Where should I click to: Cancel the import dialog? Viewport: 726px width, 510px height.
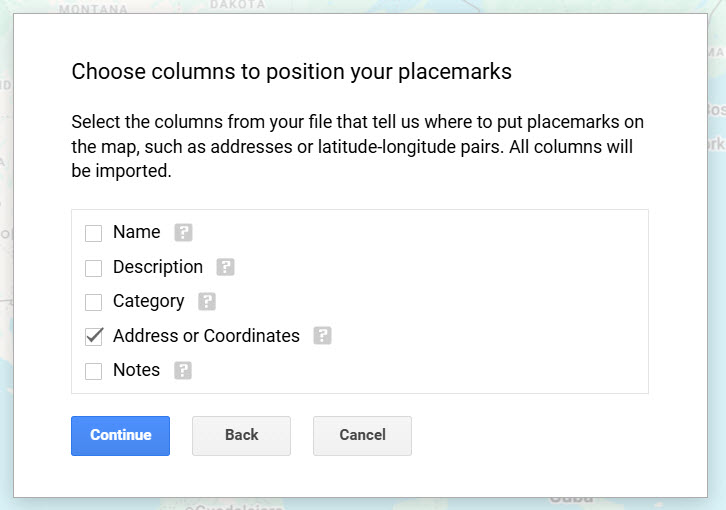(x=362, y=435)
